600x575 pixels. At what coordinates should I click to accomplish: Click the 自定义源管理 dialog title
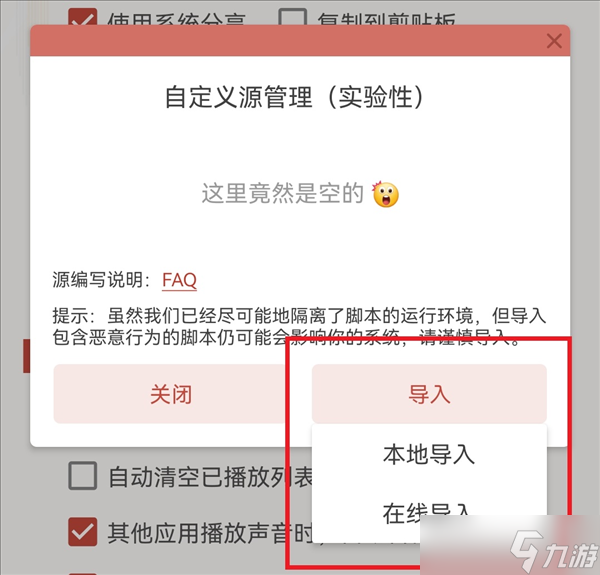[x=294, y=97]
